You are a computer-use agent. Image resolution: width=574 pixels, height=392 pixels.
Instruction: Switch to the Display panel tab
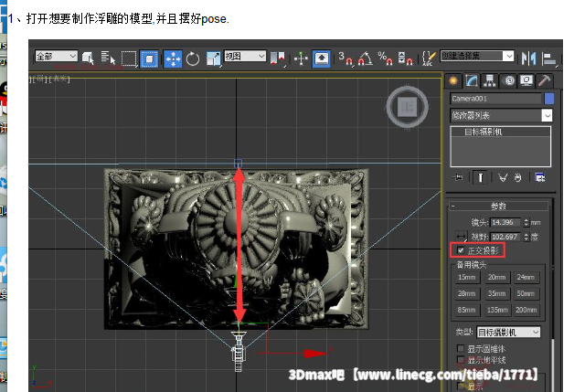pos(526,80)
